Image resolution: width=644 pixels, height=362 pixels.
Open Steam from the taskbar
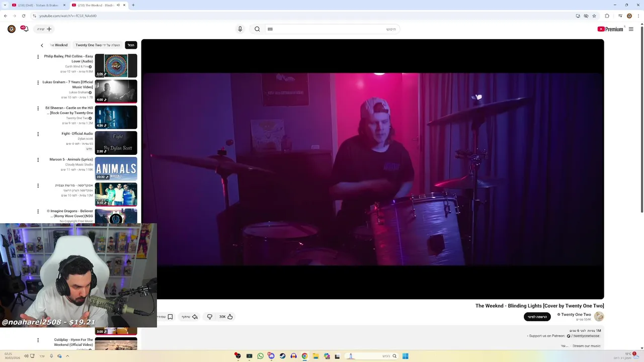coord(282,356)
